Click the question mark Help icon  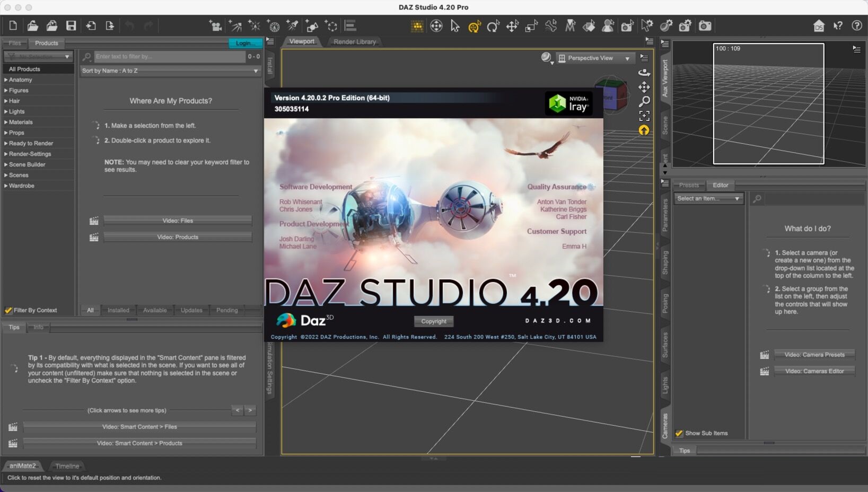tap(857, 25)
